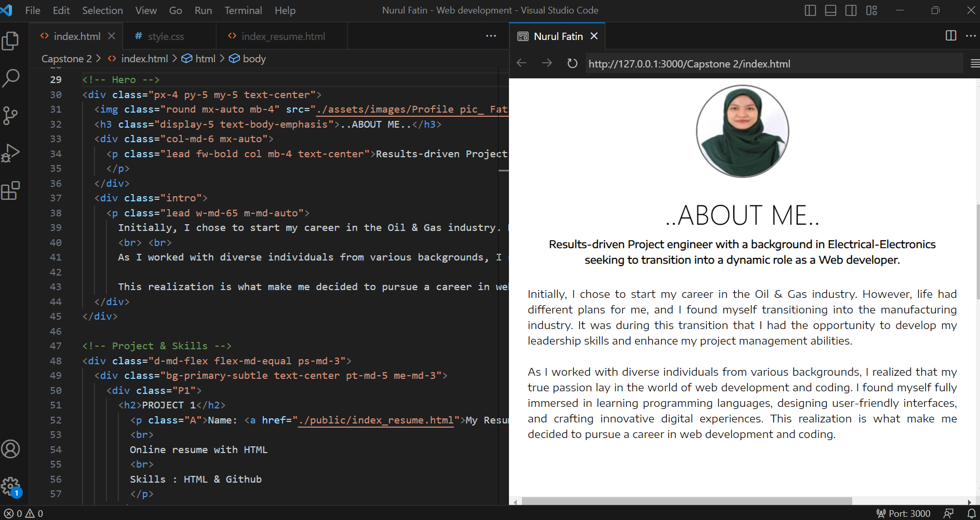This screenshot has height=520, width=980.
Task: Click the Port: 3000 status button
Action: [x=904, y=513]
